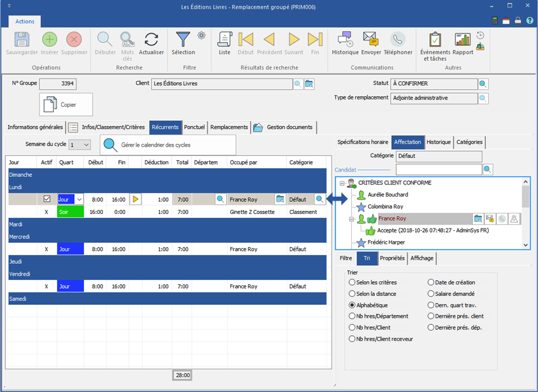Select the Nb hres/Client receveur option

(x=381, y=339)
